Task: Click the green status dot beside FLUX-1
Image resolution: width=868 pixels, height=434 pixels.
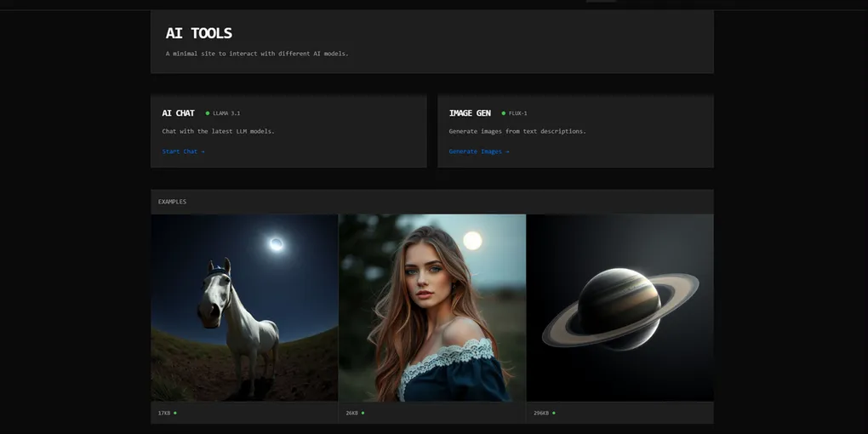Action: [x=503, y=113]
